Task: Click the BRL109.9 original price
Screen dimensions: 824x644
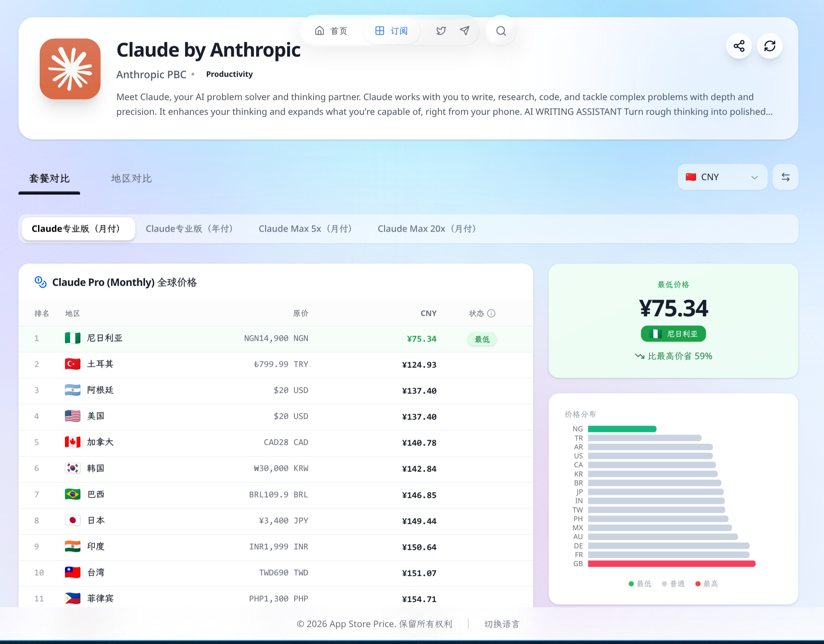Action: pos(278,494)
